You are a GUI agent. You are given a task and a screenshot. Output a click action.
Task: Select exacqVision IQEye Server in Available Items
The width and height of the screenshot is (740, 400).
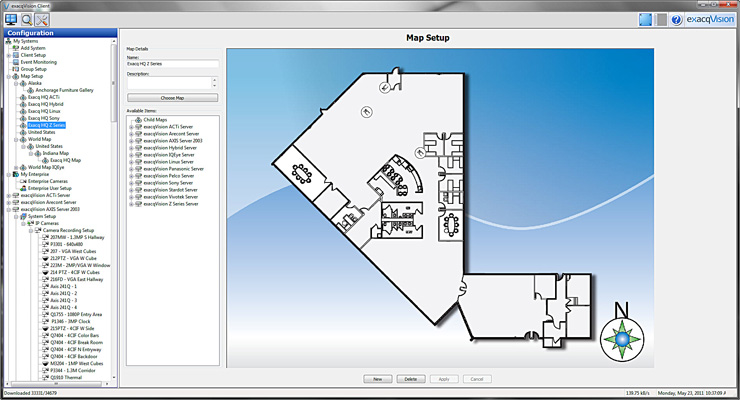point(169,155)
